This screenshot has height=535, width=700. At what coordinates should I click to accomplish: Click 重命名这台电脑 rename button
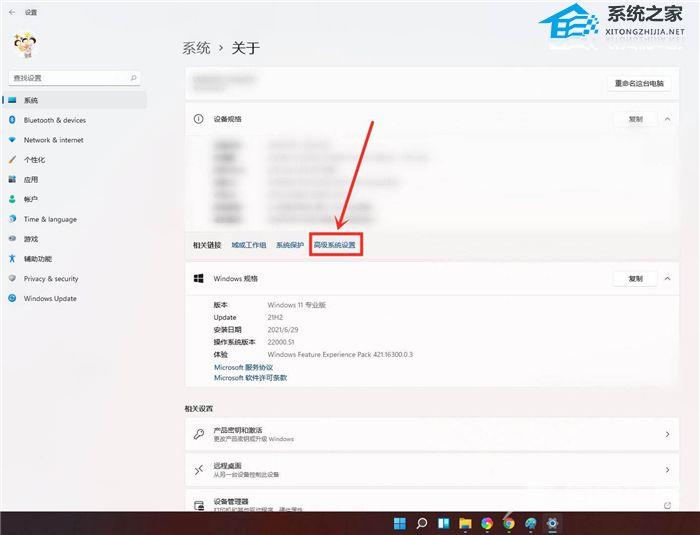tap(639, 84)
